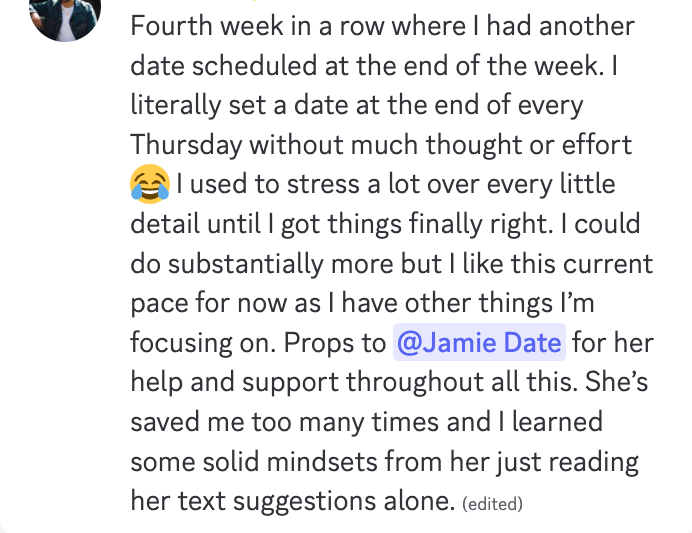
Task: Click the "saved me" text in the message
Action: (x=188, y=422)
